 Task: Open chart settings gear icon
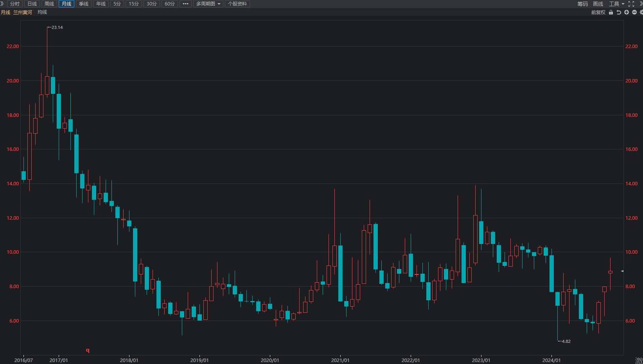pos(641,13)
